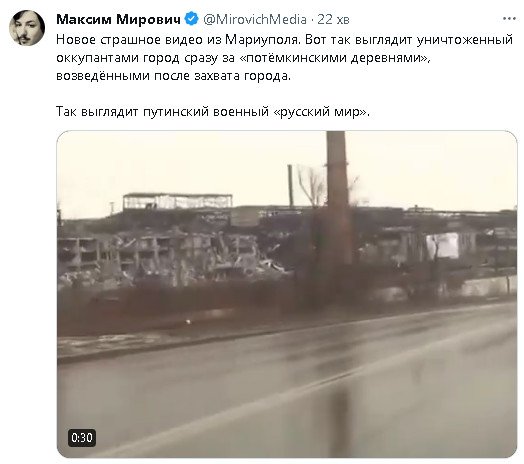Viewport: 524px width, 464px height.
Task: Click the 0:30 duration badge
Action: coord(82,438)
